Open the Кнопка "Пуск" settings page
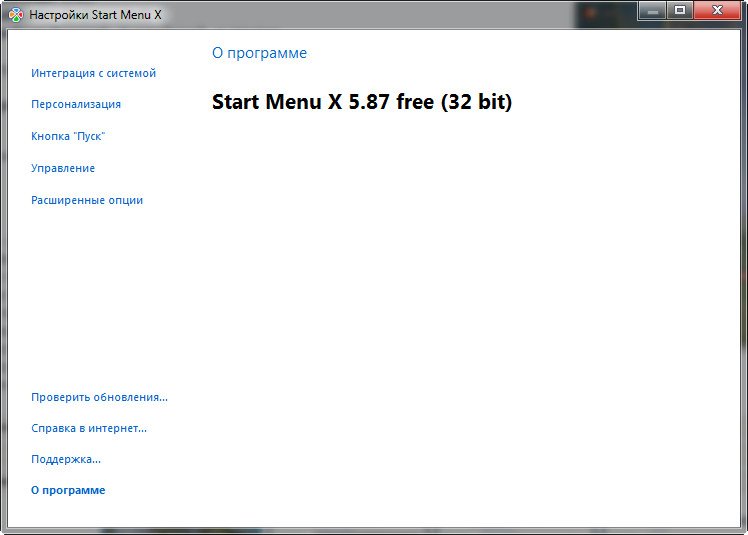 tap(68, 136)
